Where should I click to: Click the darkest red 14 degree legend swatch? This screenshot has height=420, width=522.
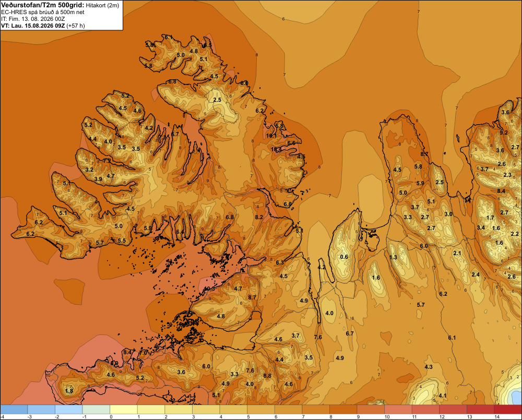pyautogui.click(x=508, y=410)
